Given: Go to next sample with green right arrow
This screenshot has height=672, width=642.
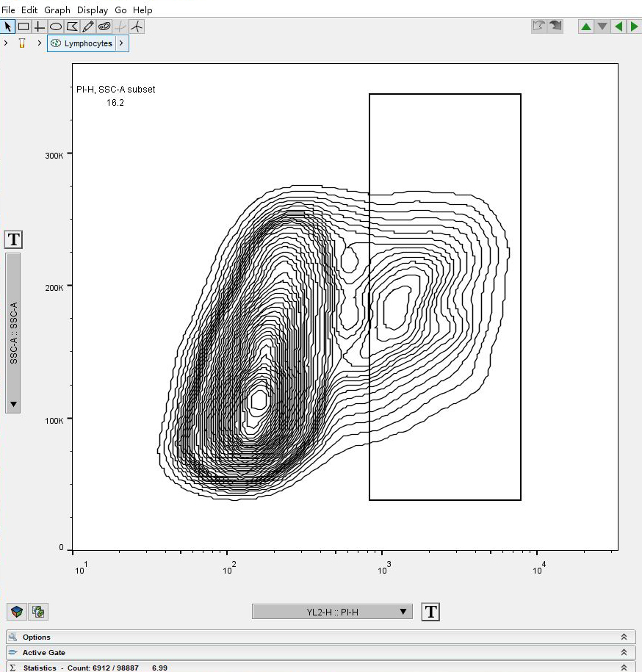Looking at the screenshot, I should click(x=634, y=26).
